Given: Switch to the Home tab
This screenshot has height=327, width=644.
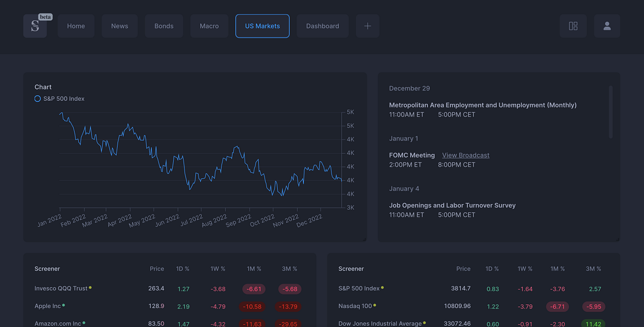Looking at the screenshot, I should pos(76,26).
